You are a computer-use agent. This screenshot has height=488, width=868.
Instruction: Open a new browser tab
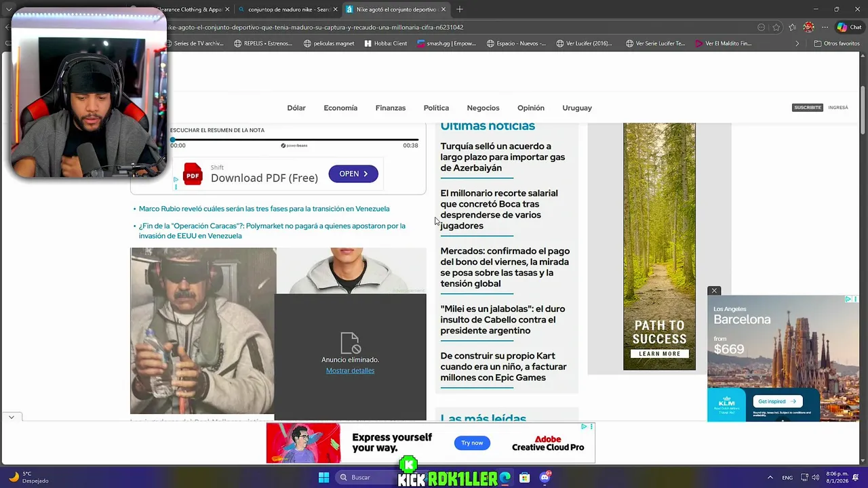point(460,9)
